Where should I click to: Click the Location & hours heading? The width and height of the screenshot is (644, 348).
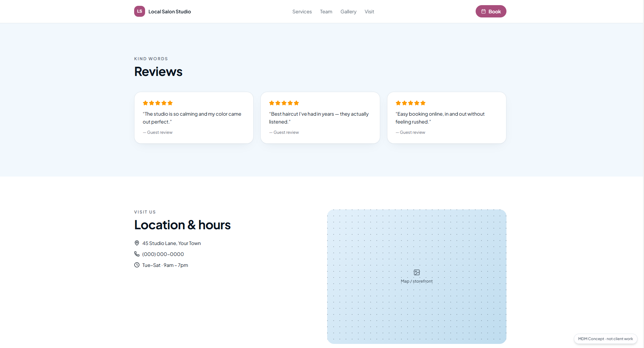point(182,225)
